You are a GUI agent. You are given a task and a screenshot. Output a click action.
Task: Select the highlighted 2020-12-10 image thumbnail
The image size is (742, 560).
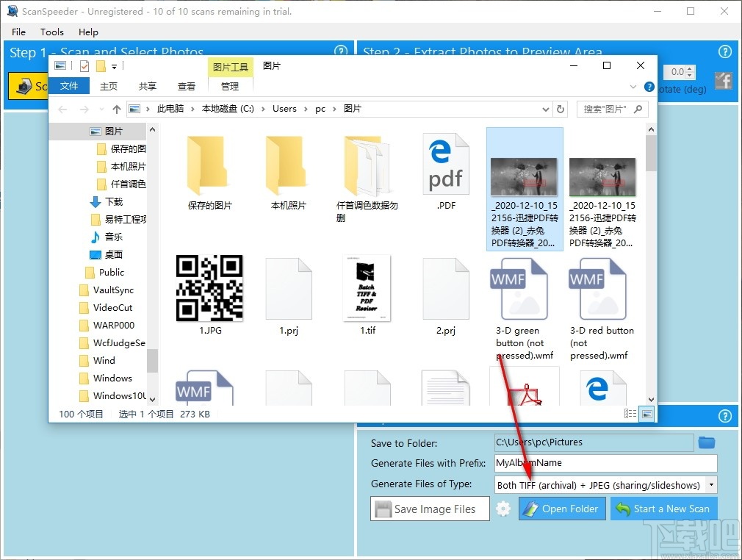(x=525, y=177)
